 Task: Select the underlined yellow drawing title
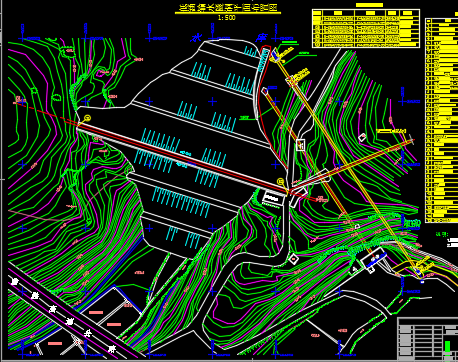click(x=228, y=8)
